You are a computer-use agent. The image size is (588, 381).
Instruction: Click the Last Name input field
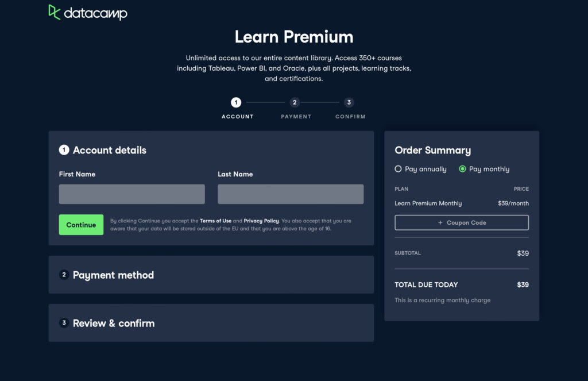(x=290, y=194)
